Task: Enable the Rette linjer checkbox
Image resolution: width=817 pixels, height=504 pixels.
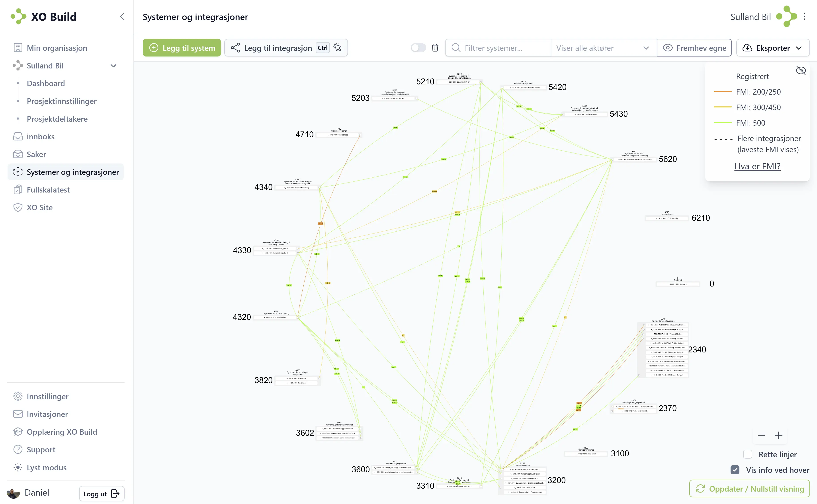Action: coord(748,454)
